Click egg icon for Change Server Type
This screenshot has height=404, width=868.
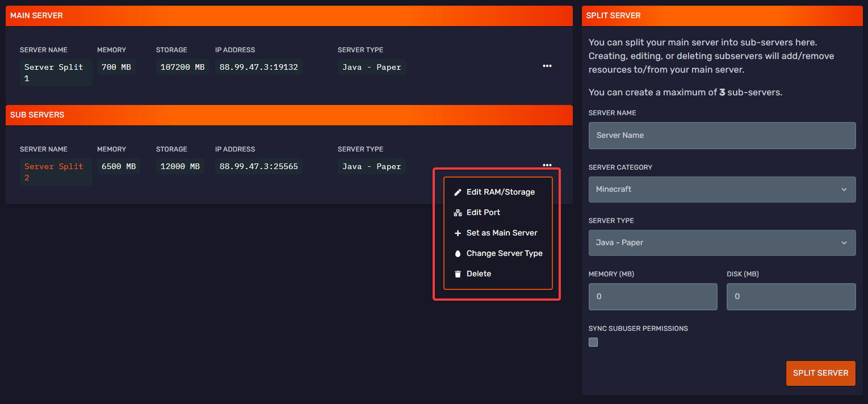click(458, 254)
